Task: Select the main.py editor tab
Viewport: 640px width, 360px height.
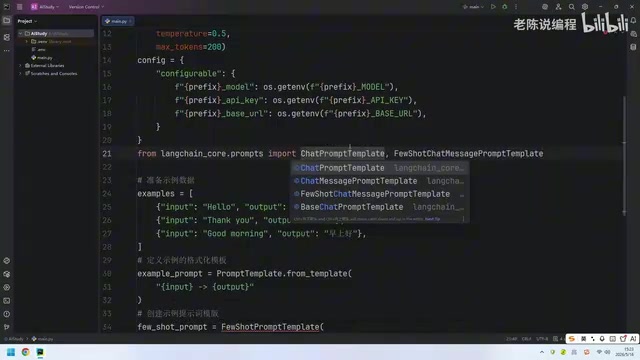Action: 117,21
